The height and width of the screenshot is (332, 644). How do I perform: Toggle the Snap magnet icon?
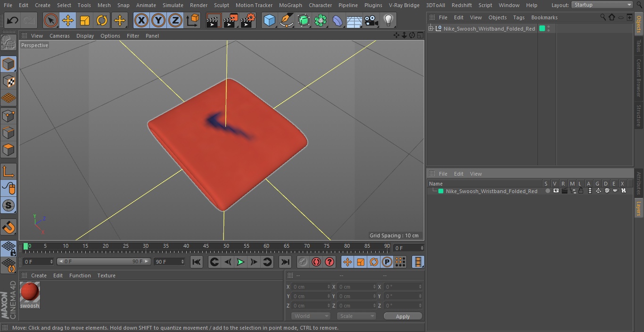(8, 227)
